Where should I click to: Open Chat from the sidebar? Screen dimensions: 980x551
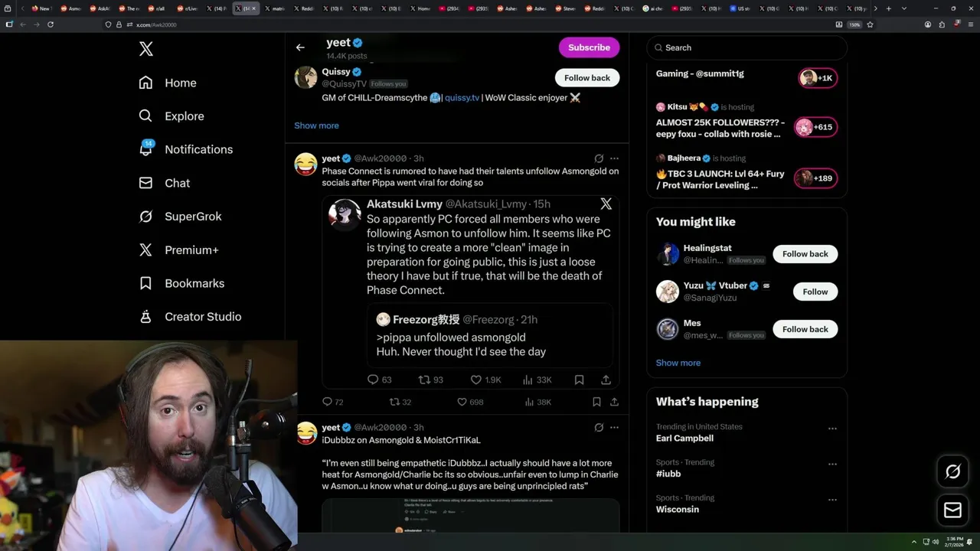[x=165, y=183]
